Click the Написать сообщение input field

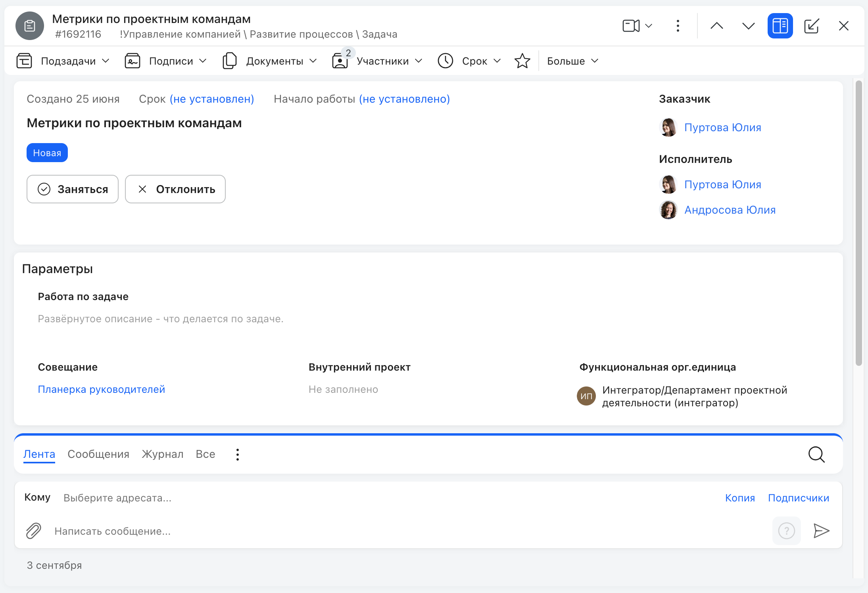point(409,532)
